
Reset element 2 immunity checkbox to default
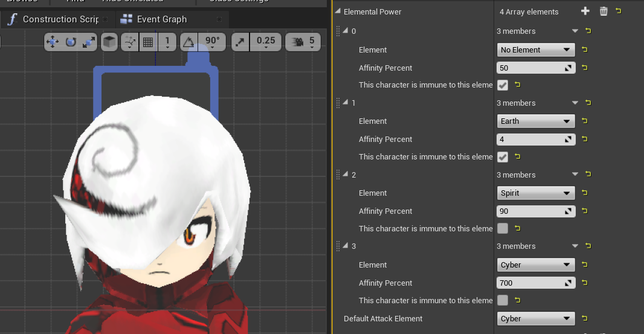pos(518,228)
